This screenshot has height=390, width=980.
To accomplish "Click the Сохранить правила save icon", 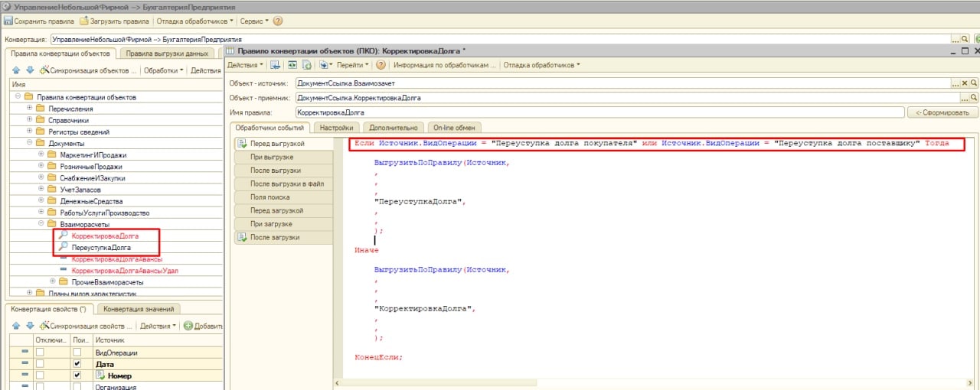I will [8, 21].
